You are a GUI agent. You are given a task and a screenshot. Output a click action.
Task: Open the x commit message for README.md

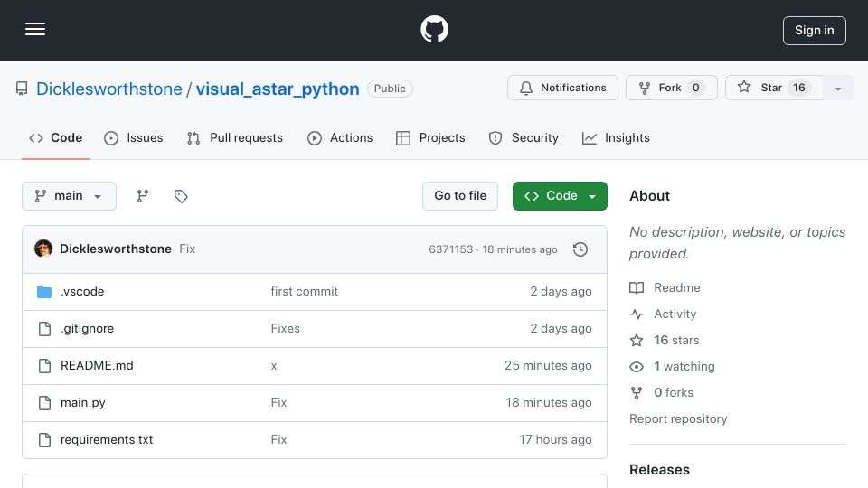[x=273, y=366]
